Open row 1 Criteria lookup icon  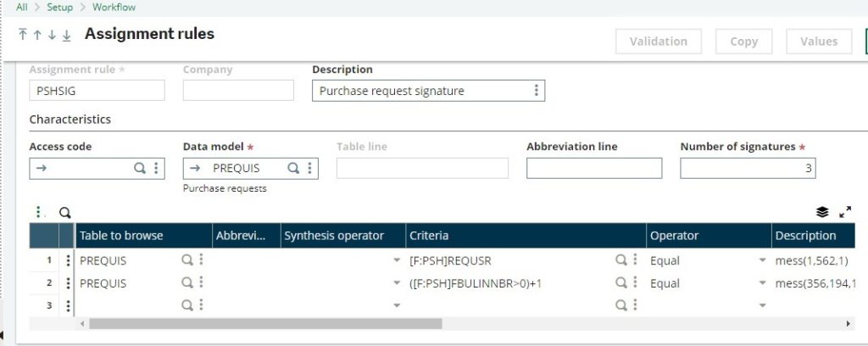click(x=621, y=260)
